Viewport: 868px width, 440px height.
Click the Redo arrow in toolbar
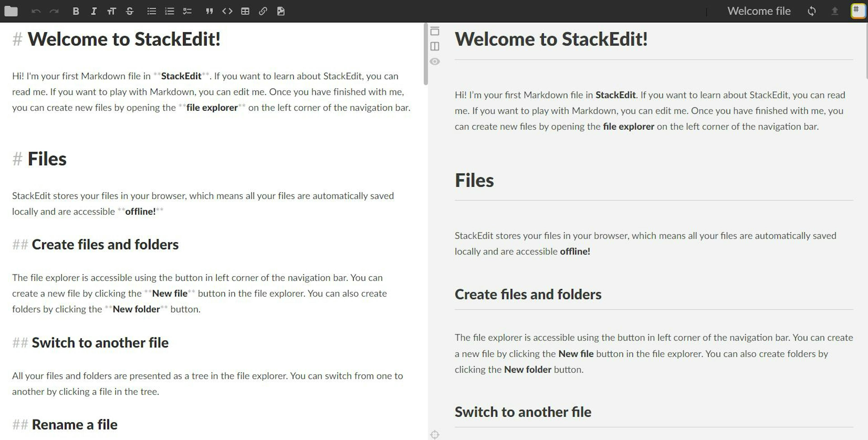coord(54,11)
